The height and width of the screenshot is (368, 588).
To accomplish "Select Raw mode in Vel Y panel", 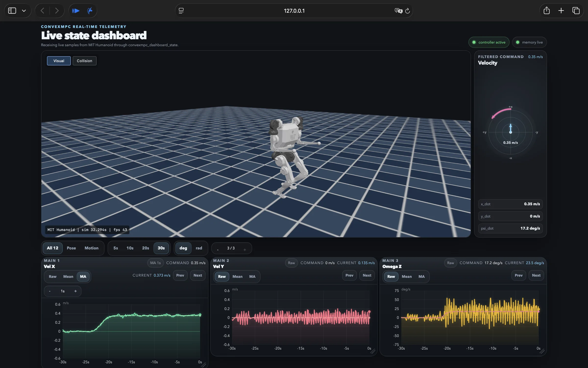I will pos(222,276).
